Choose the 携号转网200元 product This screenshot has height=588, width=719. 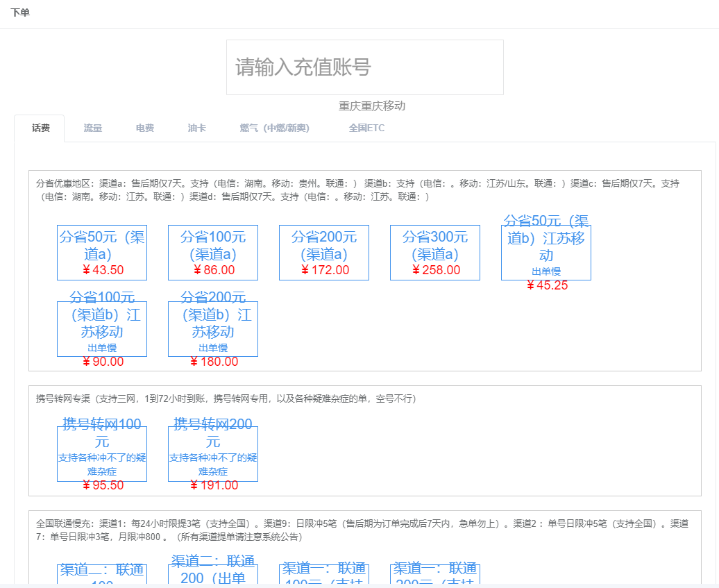tap(213, 454)
